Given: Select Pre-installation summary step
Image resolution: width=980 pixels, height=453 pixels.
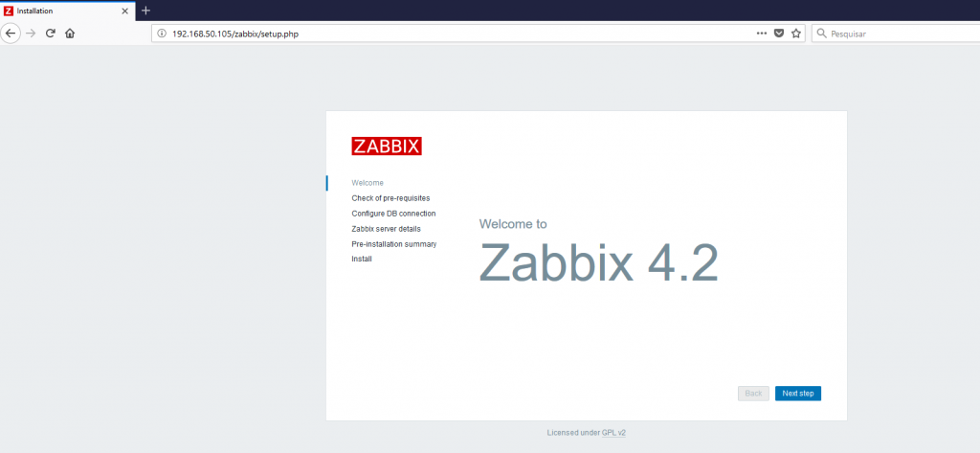Looking at the screenshot, I should point(393,244).
